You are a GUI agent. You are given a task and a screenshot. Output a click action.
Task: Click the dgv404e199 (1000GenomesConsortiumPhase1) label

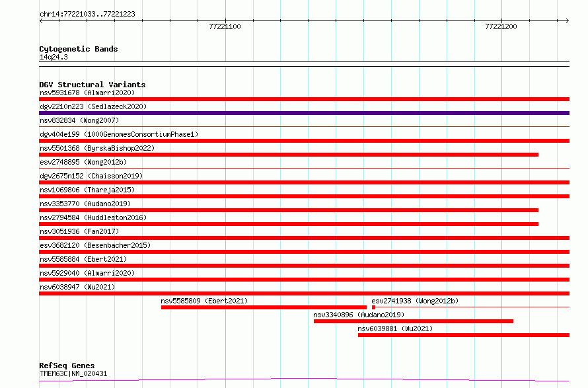pyautogui.click(x=119, y=134)
